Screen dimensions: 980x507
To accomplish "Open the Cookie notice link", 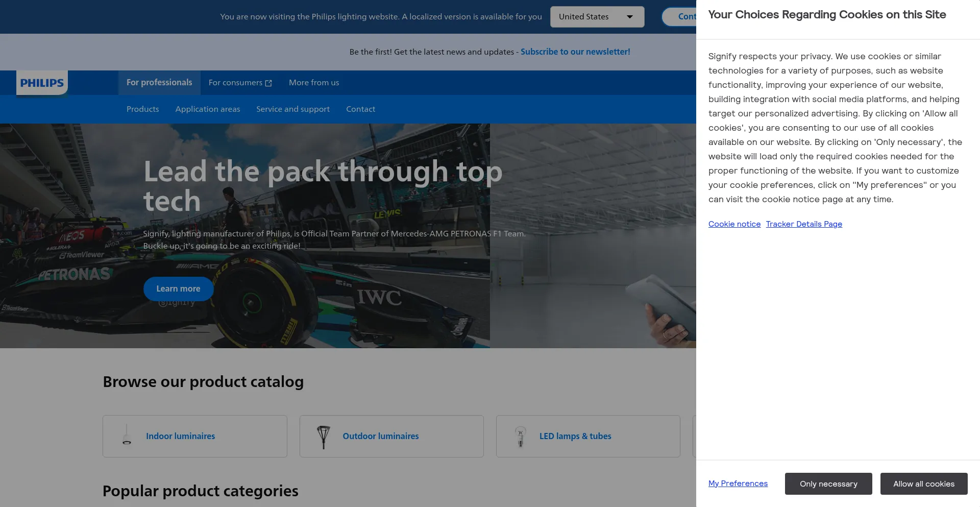I will coord(734,224).
